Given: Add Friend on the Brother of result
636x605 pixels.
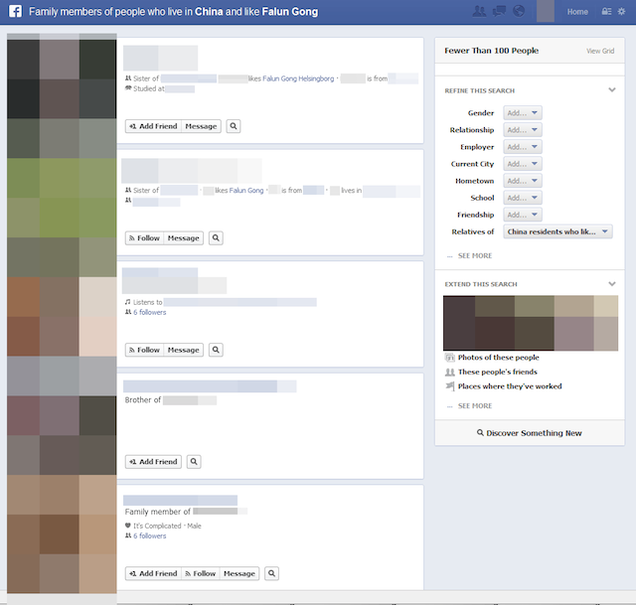Looking at the screenshot, I should click(153, 461).
